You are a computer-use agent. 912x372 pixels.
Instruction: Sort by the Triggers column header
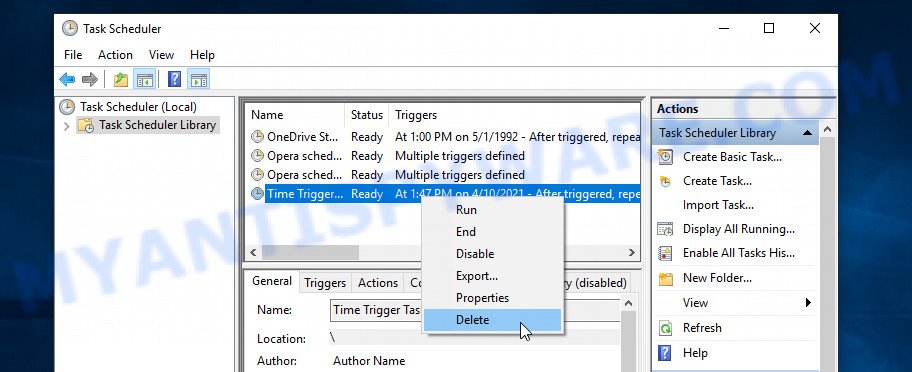point(514,115)
